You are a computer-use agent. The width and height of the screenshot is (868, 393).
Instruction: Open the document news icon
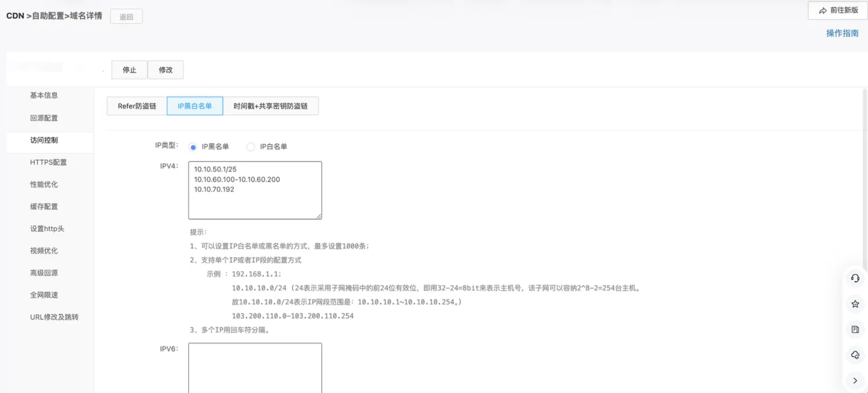[855, 329]
